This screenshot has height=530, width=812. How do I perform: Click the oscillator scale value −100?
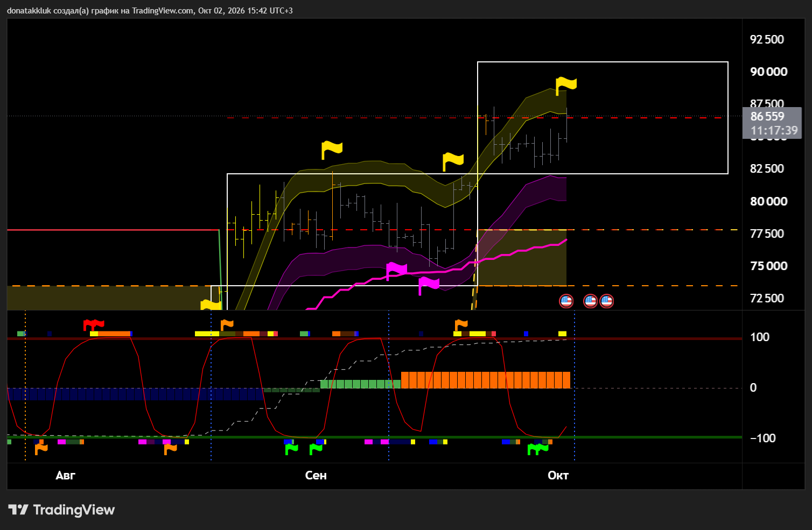click(763, 438)
